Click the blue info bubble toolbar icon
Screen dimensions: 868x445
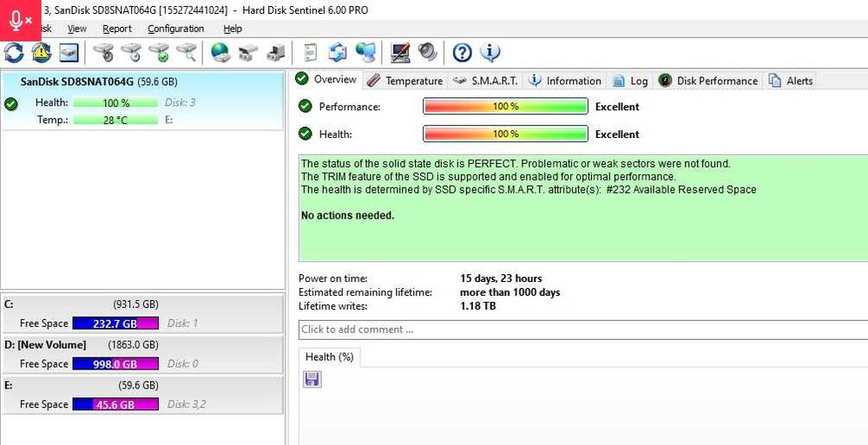(x=490, y=53)
